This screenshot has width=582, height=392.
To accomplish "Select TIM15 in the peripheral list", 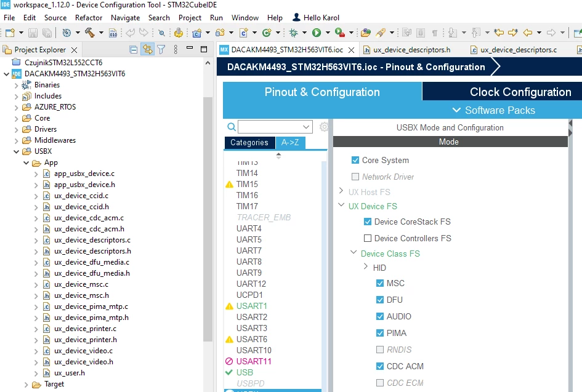I will point(247,184).
